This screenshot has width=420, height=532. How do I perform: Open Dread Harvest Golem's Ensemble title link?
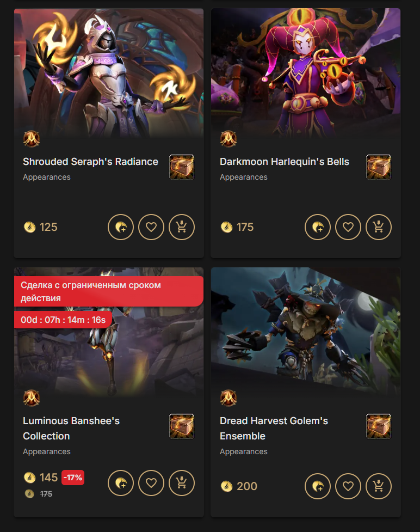(274, 428)
